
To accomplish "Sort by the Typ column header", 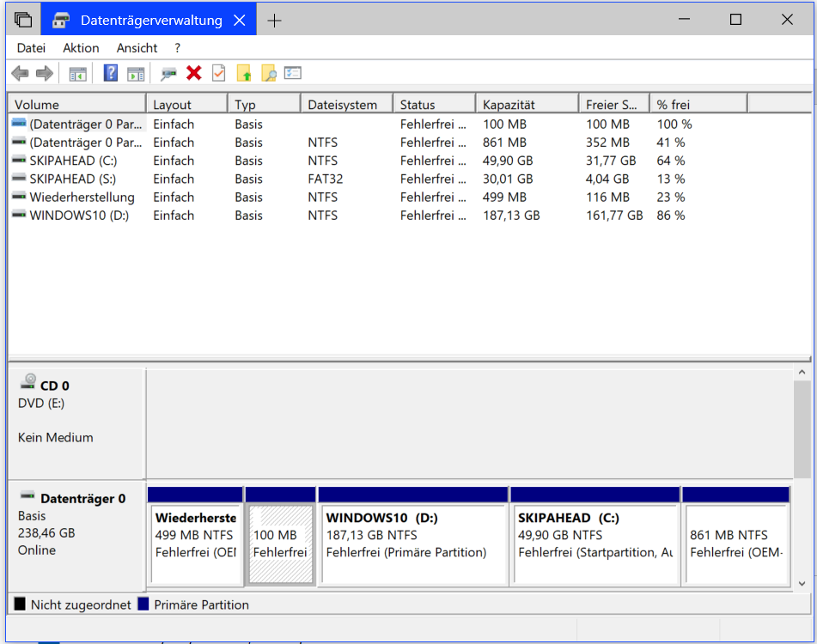I will 265,105.
